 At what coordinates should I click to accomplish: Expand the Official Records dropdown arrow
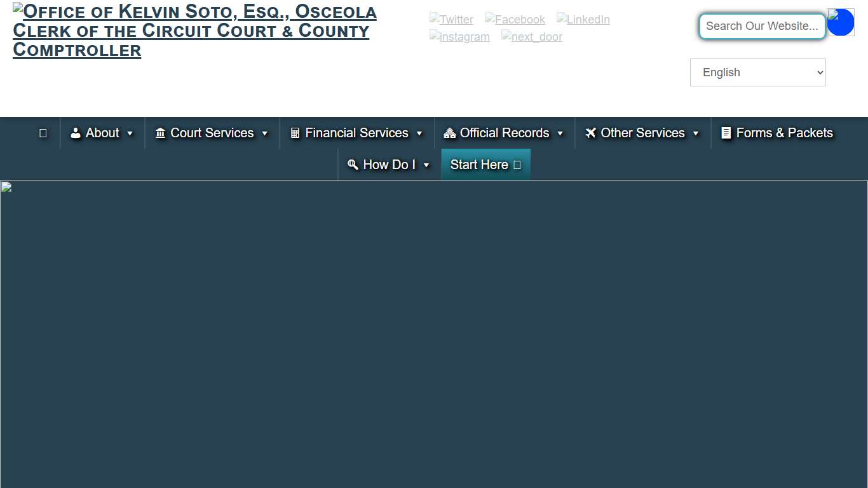point(560,133)
